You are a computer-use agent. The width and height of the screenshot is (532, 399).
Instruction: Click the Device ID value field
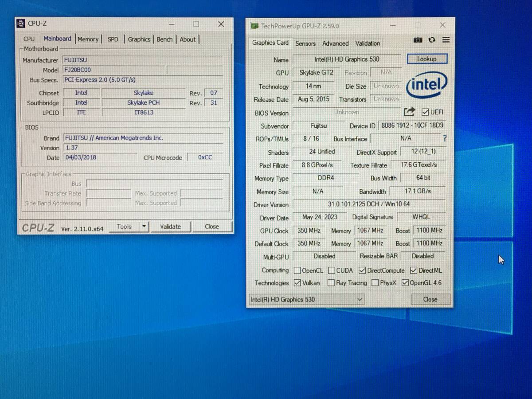412,125
